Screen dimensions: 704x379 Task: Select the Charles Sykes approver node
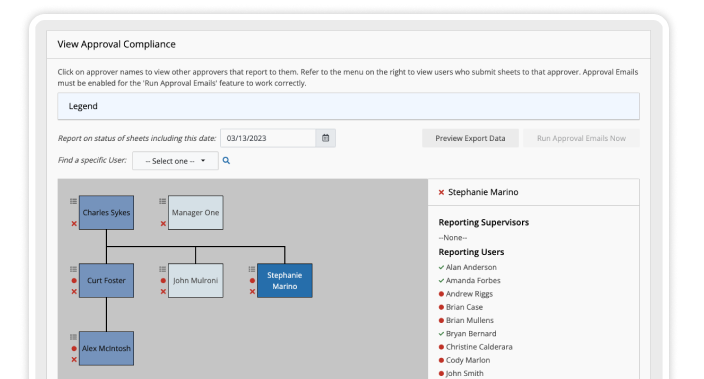(106, 212)
